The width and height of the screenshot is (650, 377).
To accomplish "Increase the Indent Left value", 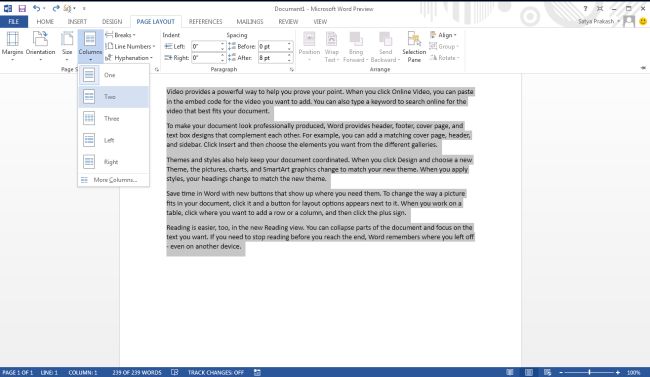I will pyautogui.click(x=223, y=44).
